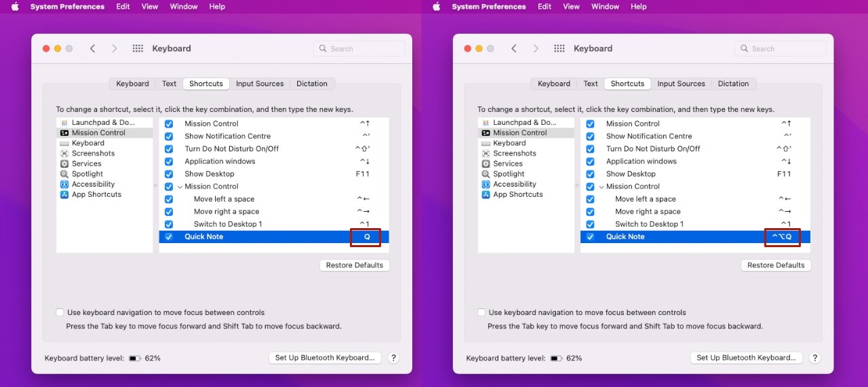Toggle Switch to Desktop 1 checkbox, right window
The width and height of the screenshot is (868, 387).
pos(591,224)
